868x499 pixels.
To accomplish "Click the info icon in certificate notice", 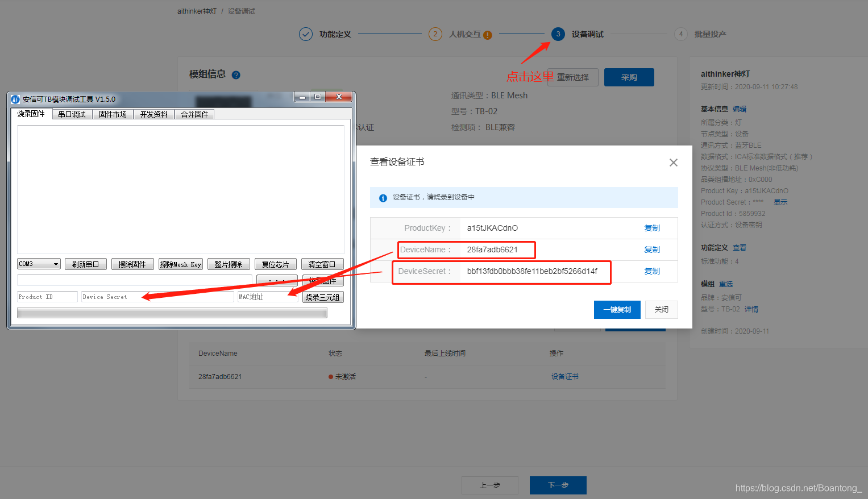I will click(x=383, y=198).
